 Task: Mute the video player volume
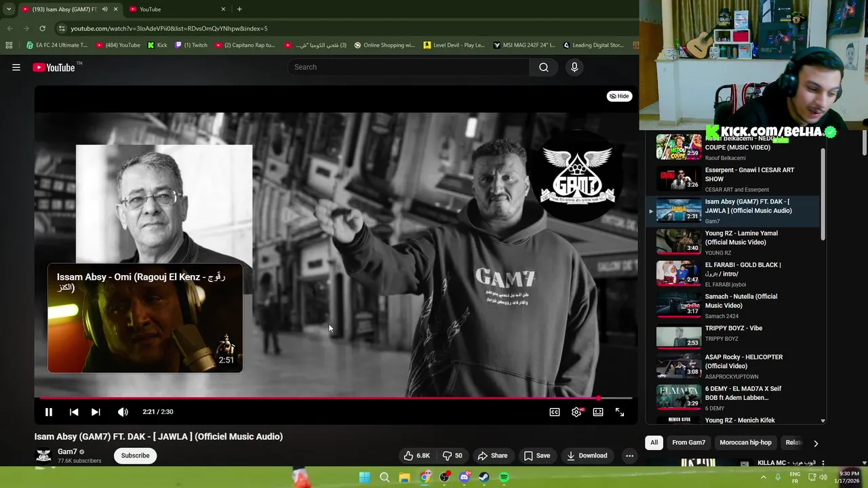point(123,412)
